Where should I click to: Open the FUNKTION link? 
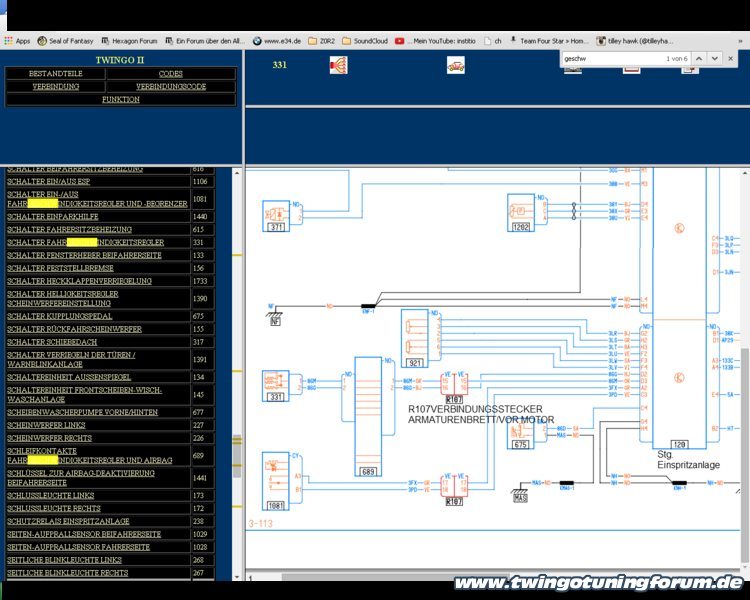[x=121, y=100]
